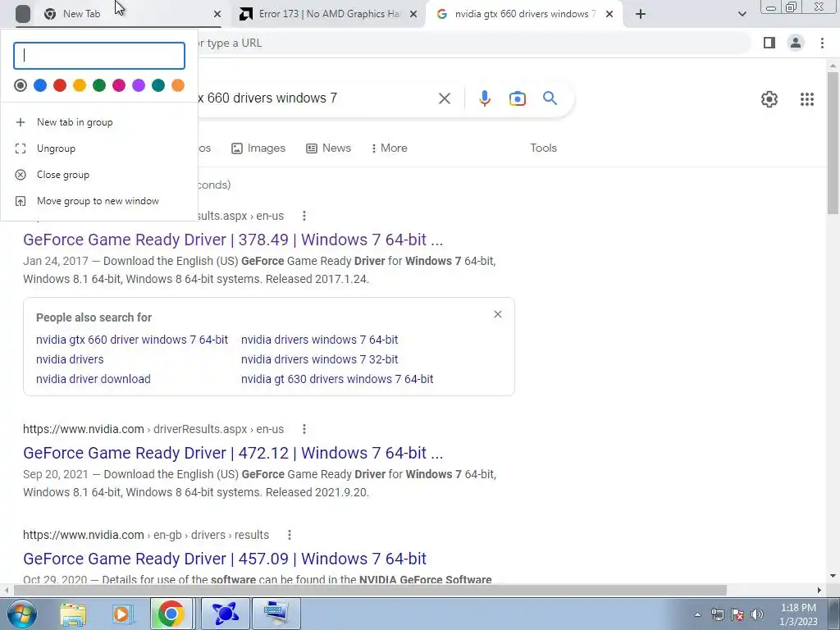Switch to the Error 173 AMD tab
840x630 pixels.
click(328, 14)
